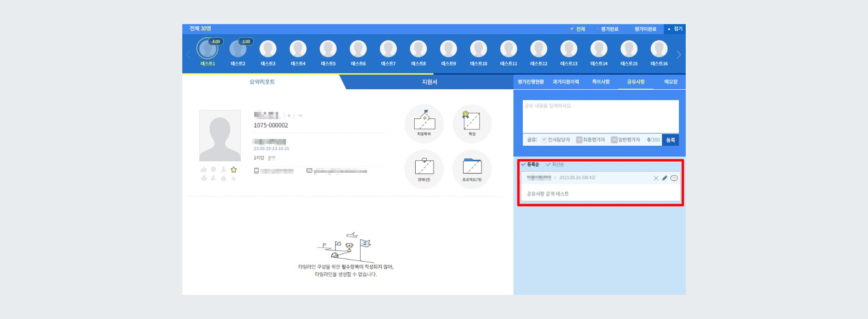Select applicant avatar 테스트1
The image size is (868, 319).
pos(208,49)
